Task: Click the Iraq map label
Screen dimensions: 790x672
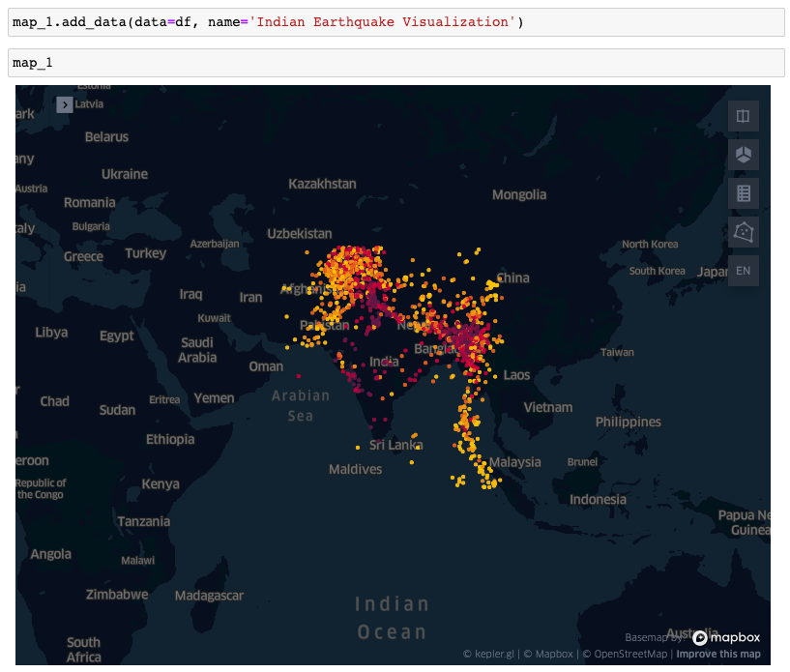Action: [x=190, y=294]
